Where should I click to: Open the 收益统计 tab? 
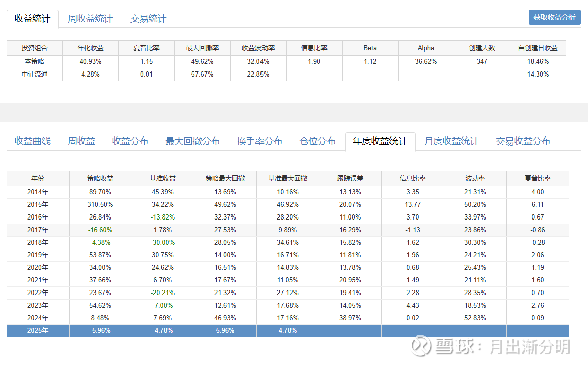32,19
